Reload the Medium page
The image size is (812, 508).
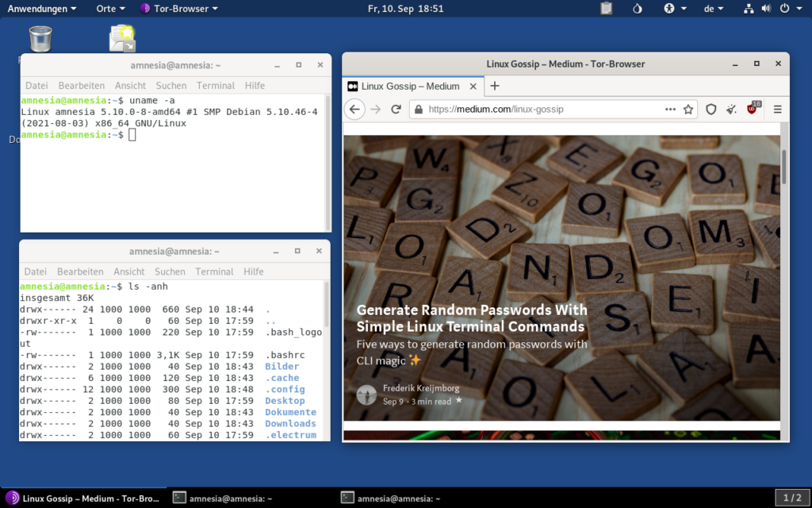pyautogui.click(x=396, y=110)
